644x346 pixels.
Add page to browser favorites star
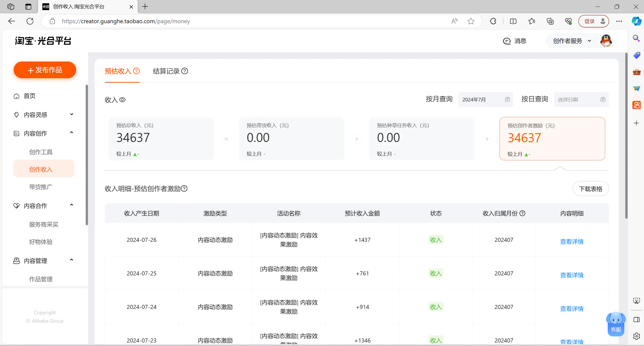pyautogui.click(x=471, y=21)
